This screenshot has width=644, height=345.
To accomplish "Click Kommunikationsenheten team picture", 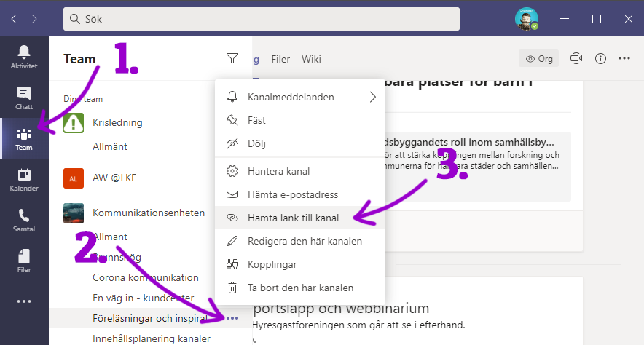I will 74,213.
